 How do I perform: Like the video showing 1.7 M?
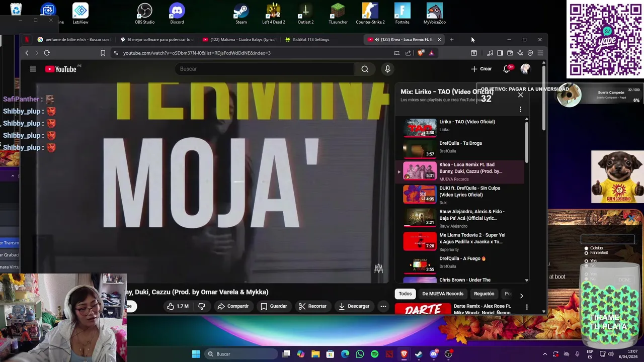pyautogui.click(x=178, y=306)
